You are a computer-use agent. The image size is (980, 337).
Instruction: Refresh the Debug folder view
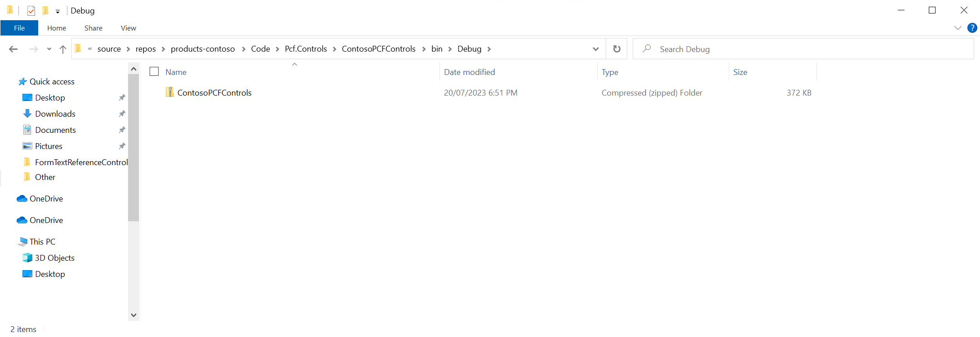(616, 49)
